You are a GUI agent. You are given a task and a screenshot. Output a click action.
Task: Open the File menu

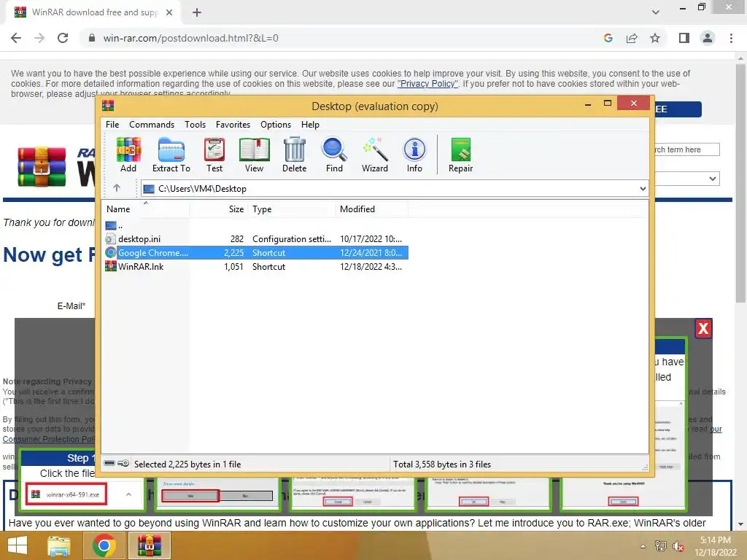[112, 124]
